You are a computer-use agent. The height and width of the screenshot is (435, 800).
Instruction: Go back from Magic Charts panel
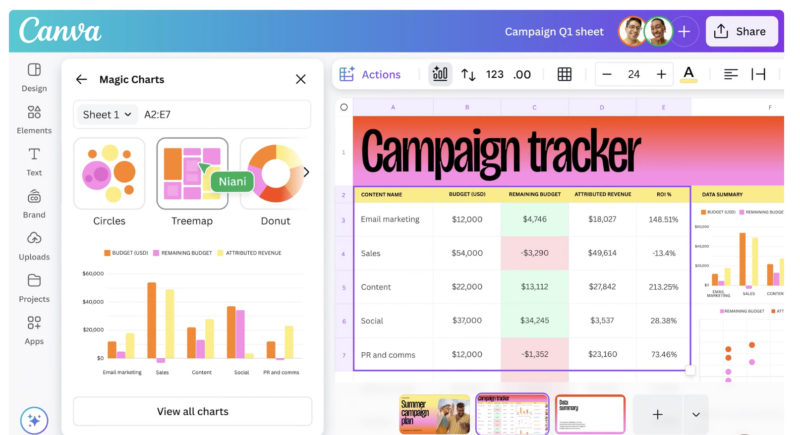click(81, 79)
